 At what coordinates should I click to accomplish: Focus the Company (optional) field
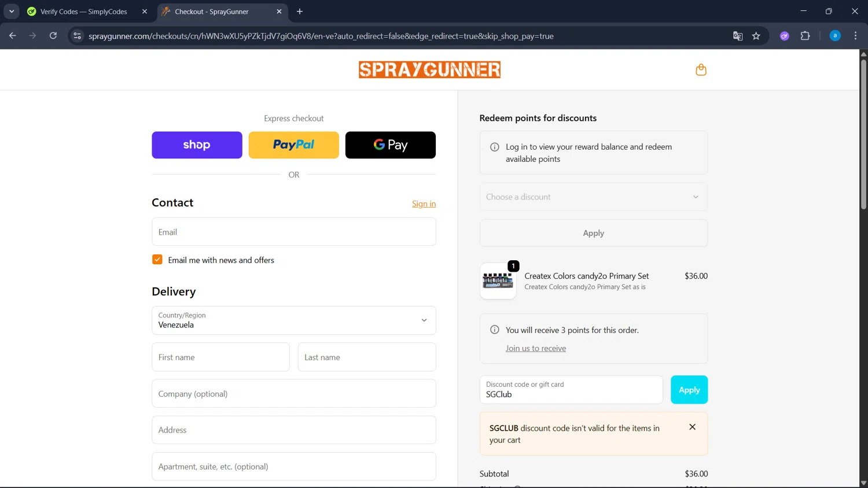(x=294, y=394)
